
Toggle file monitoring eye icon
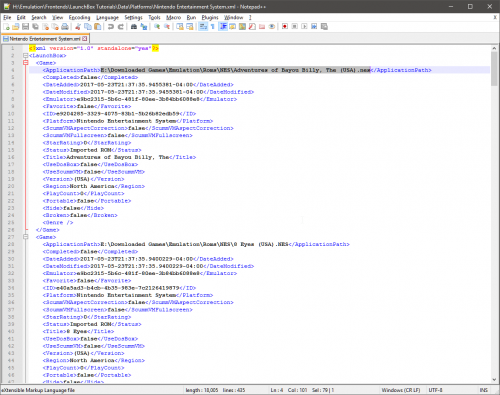pos(272,27)
